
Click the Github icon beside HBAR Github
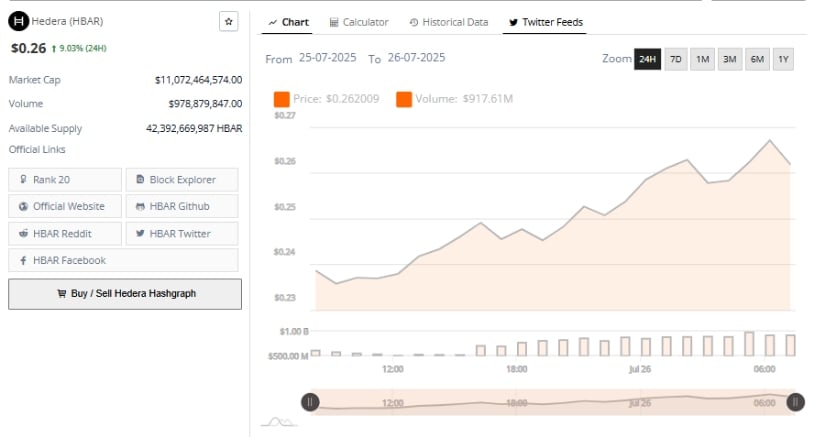coord(140,207)
